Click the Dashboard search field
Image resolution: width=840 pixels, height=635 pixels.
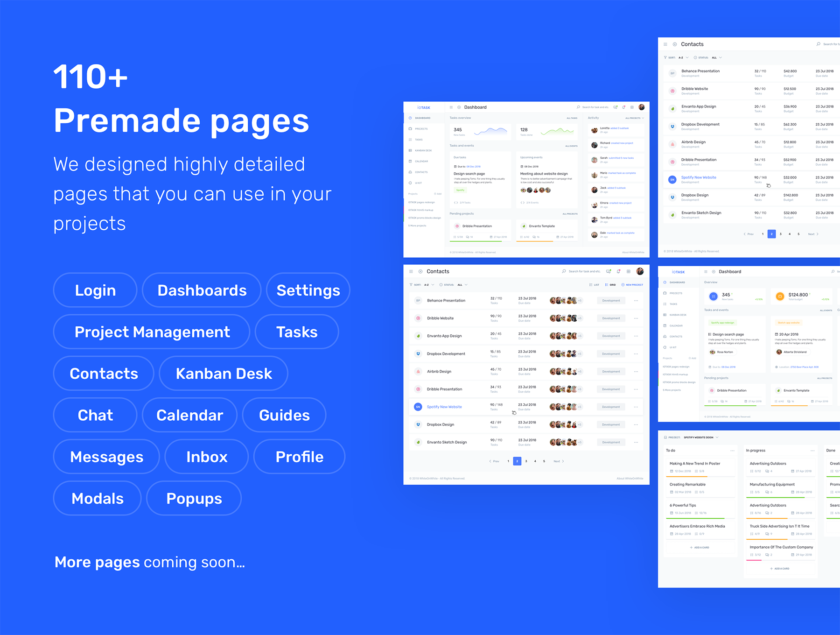point(595,107)
